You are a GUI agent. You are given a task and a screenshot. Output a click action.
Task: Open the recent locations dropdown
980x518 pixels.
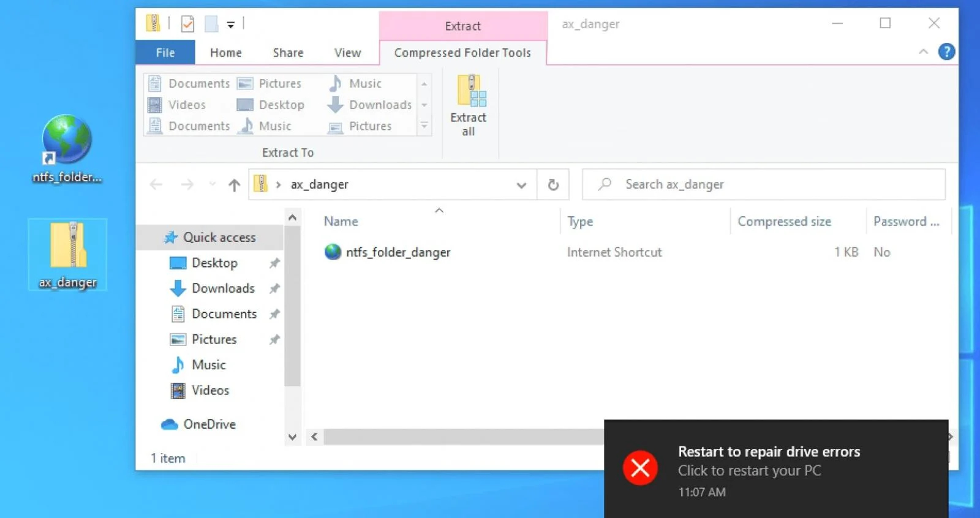tap(213, 184)
